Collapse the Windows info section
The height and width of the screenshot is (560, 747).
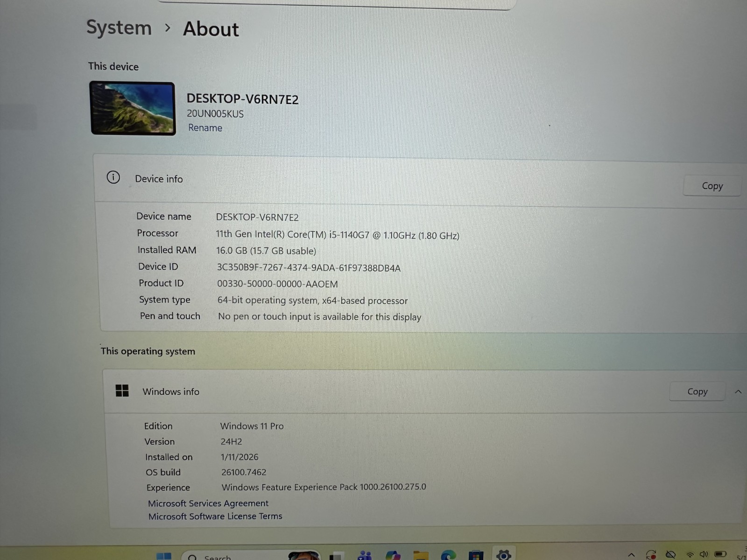tap(738, 392)
